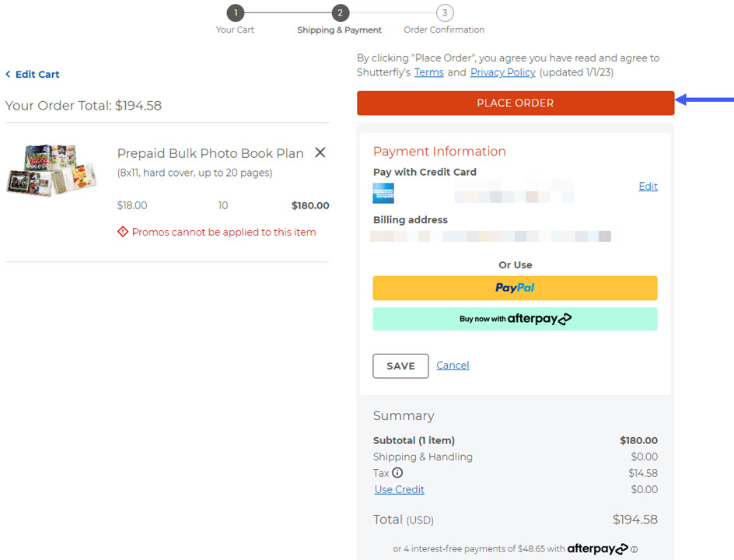Click the Afterpay info icon at bottom
The image size is (734, 560).
[634, 549]
